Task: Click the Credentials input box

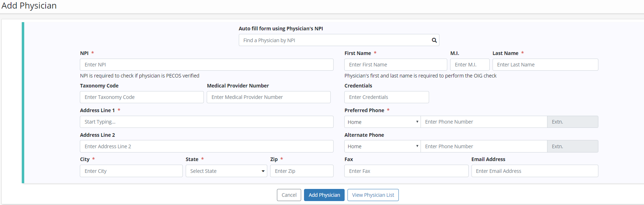Action: pos(386,97)
